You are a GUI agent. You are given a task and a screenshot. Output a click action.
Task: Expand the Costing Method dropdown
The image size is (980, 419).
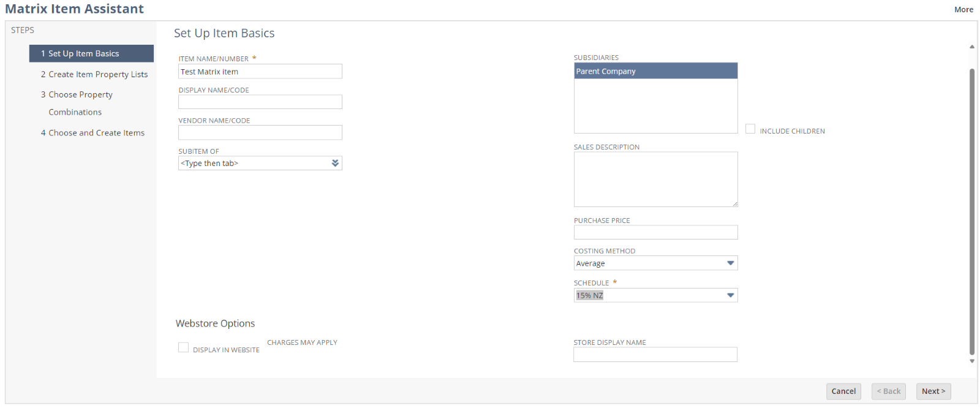click(730, 263)
